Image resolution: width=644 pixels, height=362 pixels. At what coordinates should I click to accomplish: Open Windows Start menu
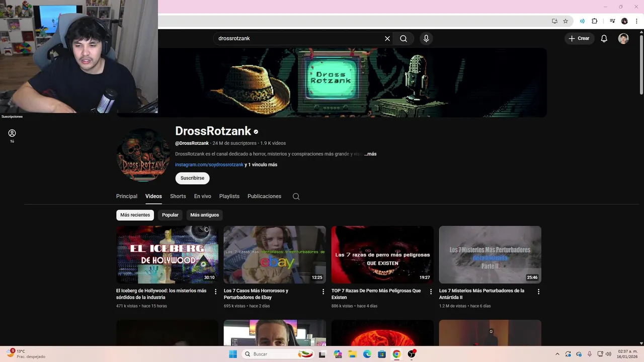233,354
